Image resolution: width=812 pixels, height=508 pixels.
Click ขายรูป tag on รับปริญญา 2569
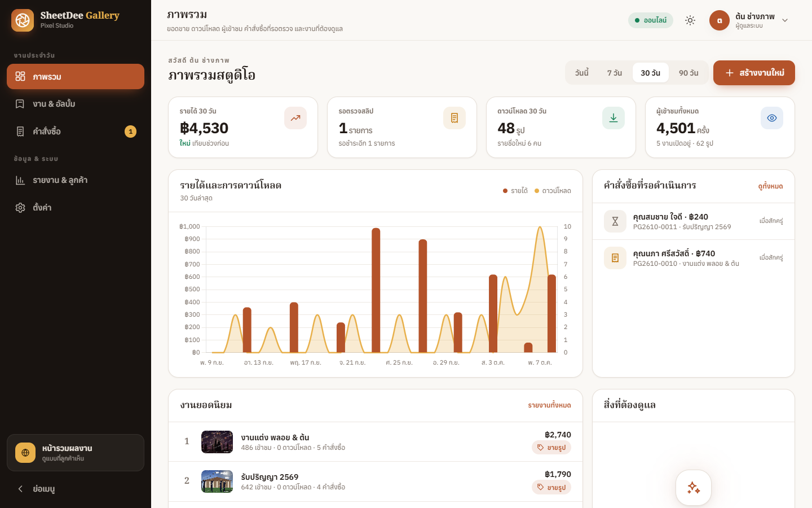click(x=551, y=487)
